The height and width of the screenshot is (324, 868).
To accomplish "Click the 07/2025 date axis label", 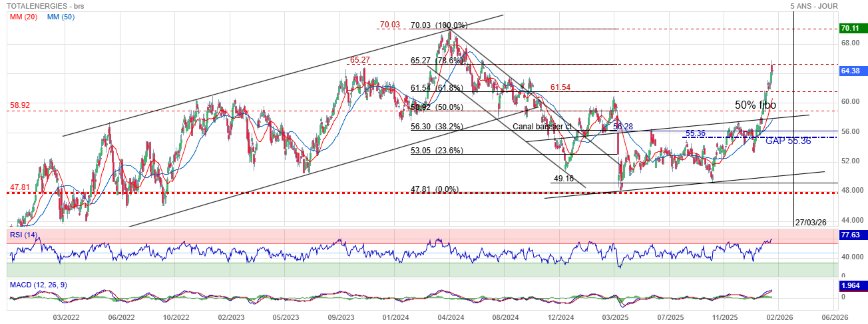I will 671,318.
